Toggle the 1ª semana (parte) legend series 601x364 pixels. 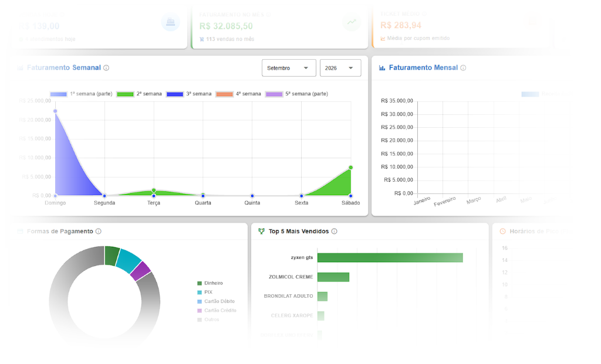[81, 94]
